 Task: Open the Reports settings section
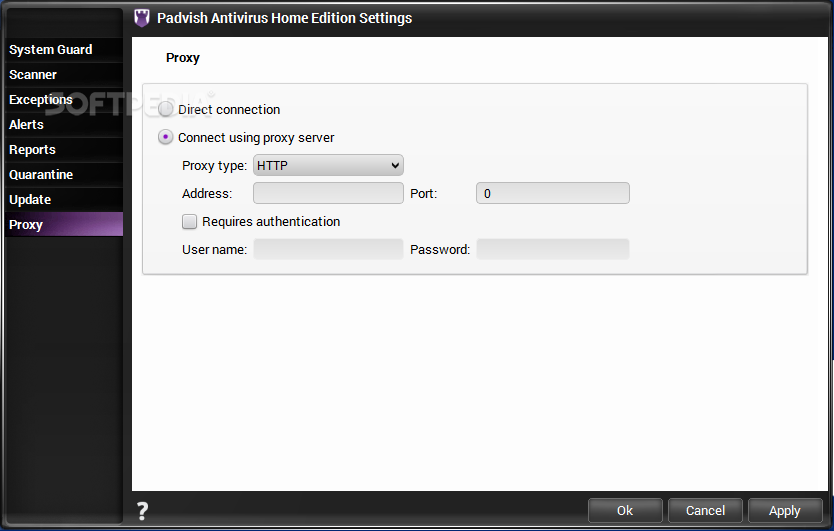coord(64,150)
